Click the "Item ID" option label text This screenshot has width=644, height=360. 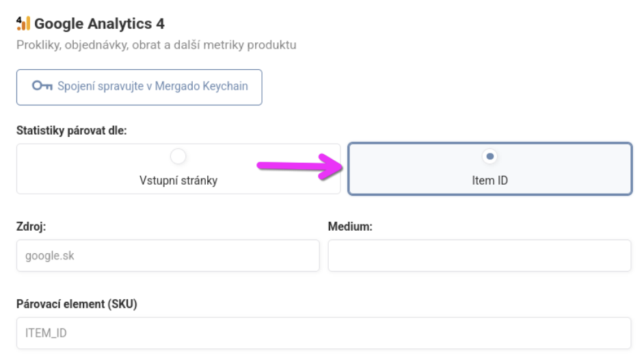click(x=489, y=181)
